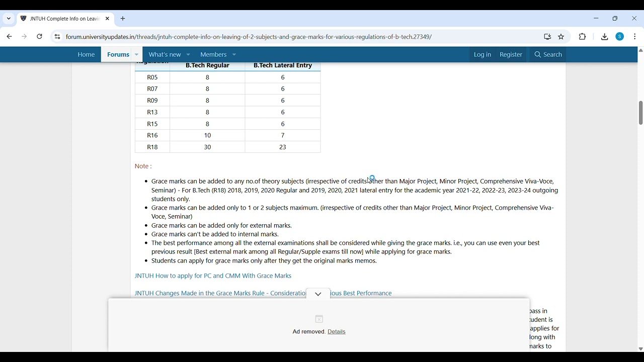The image size is (644, 362).
Task: Click value 10 in R16 row
Action: pyautogui.click(x=207, y=135)
